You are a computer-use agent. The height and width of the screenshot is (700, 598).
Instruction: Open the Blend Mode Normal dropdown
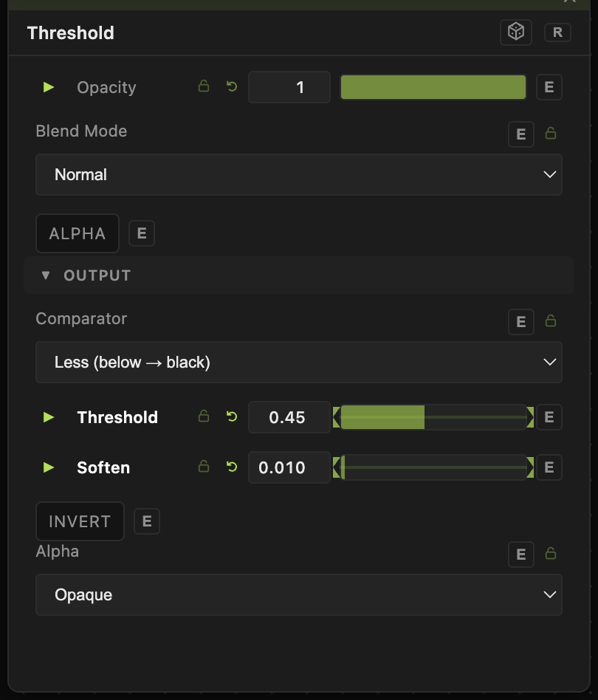coord(299,174)
